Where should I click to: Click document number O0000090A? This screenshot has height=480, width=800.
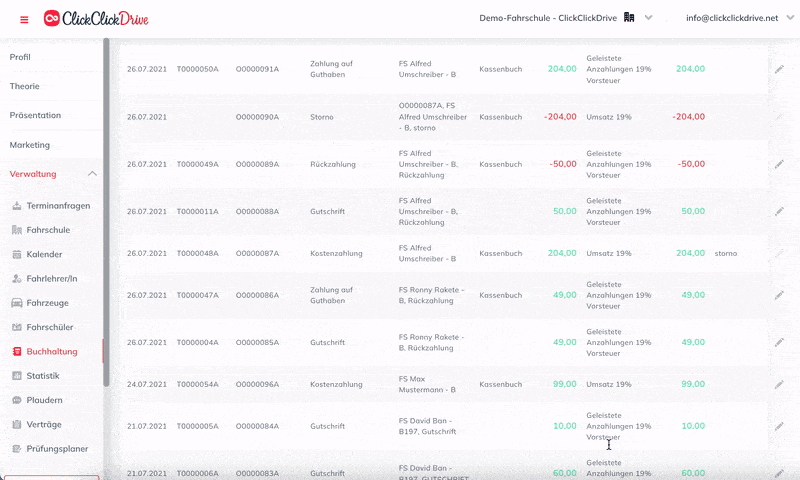pyautogui.click(x=257, y=117)
